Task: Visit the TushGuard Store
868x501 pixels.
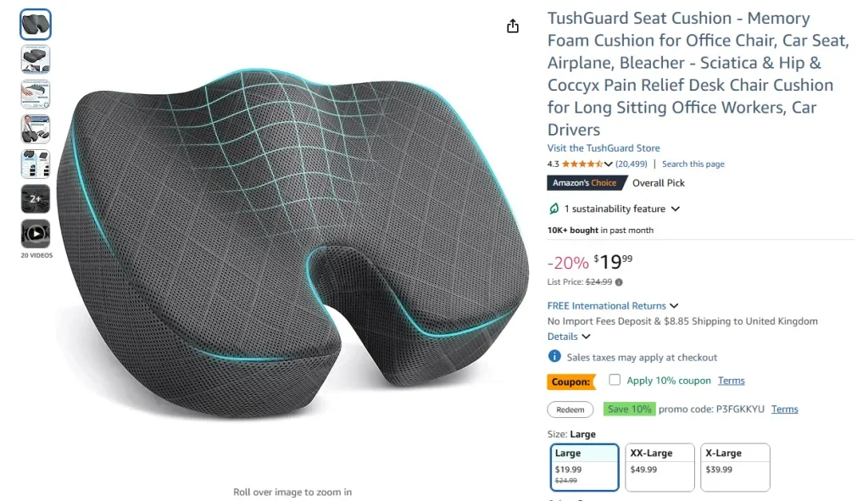Action: click(x=604, y=148)
